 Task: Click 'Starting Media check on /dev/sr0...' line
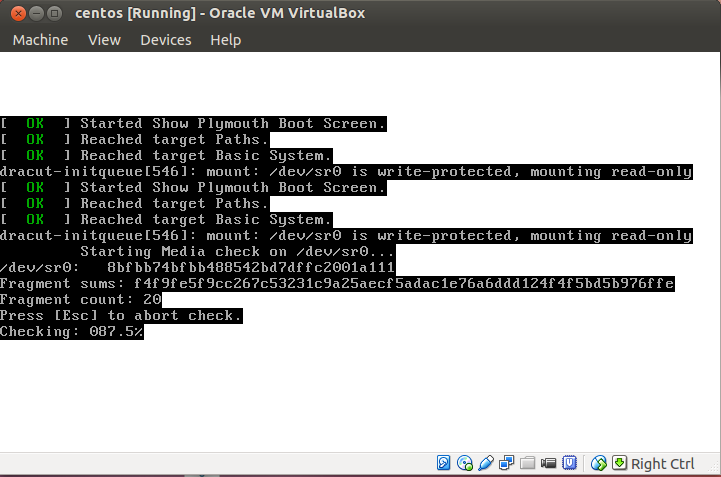click(237, 252)
